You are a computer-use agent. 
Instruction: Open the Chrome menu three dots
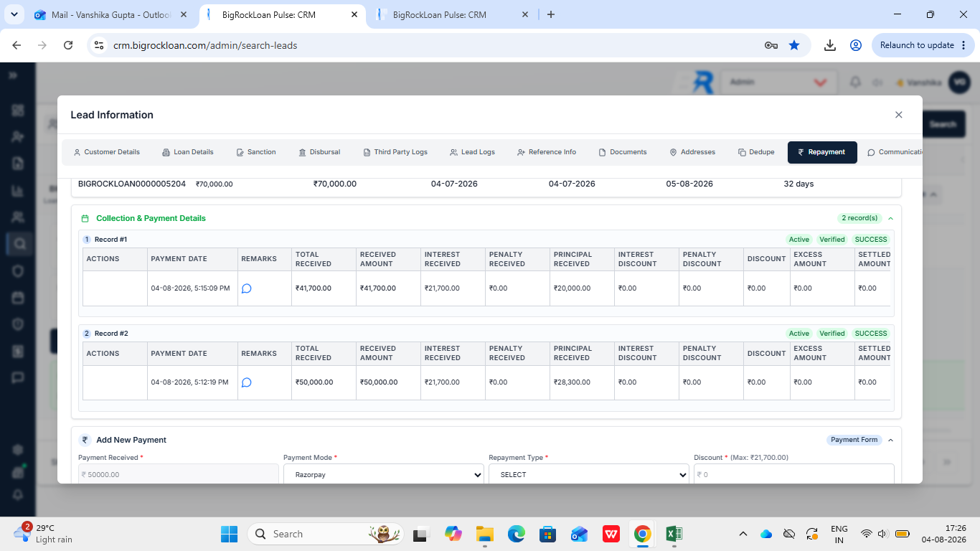pyautogui.click(x=963, y=45)
